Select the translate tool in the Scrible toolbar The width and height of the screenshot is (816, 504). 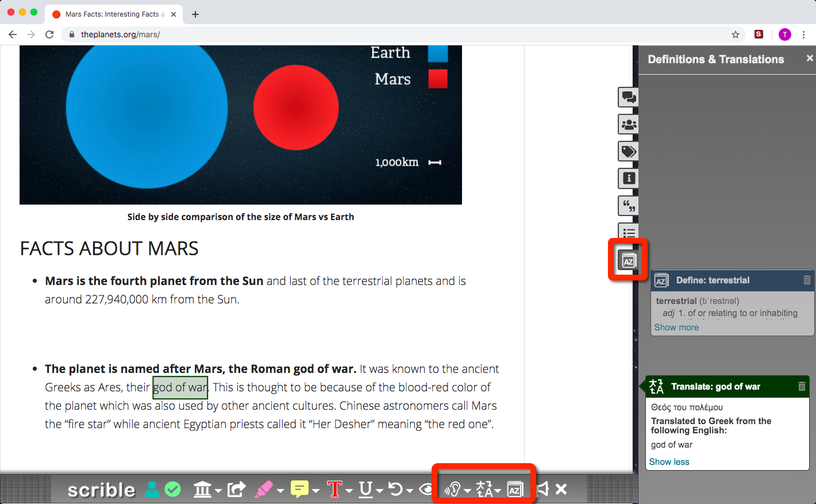485,489
